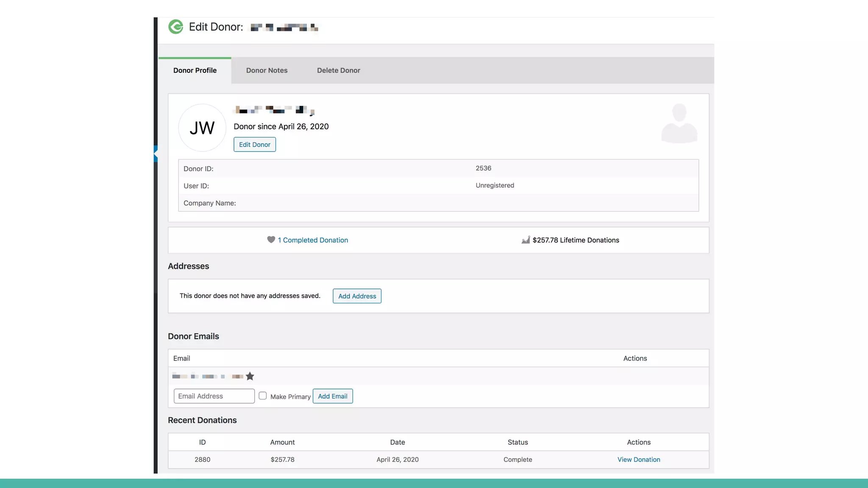This screenshot has height=488, width=868.
Task: Click the JW donor initials avatar
Action: 202,128
